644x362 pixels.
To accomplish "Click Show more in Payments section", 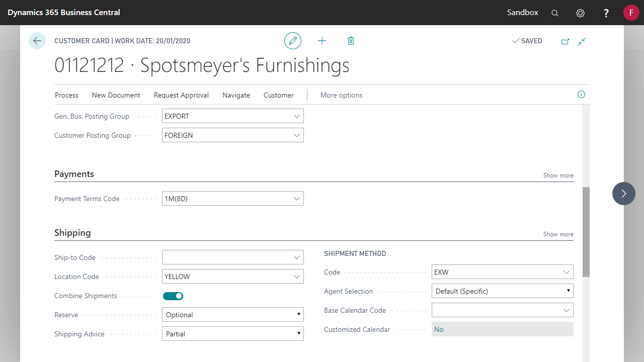I will tap(558, 175).
